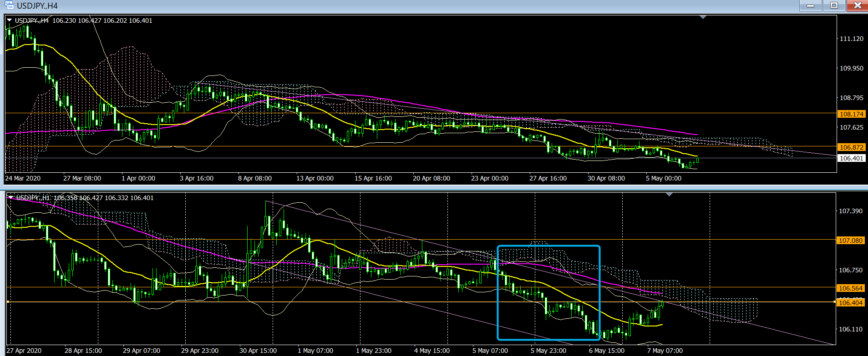Click the 7 May 07:00 time label
868x356 pixels.
665,351
